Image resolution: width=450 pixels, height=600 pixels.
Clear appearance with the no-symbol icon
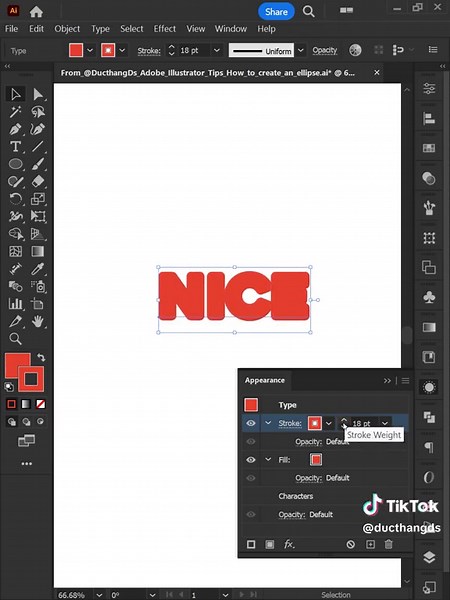351,544
